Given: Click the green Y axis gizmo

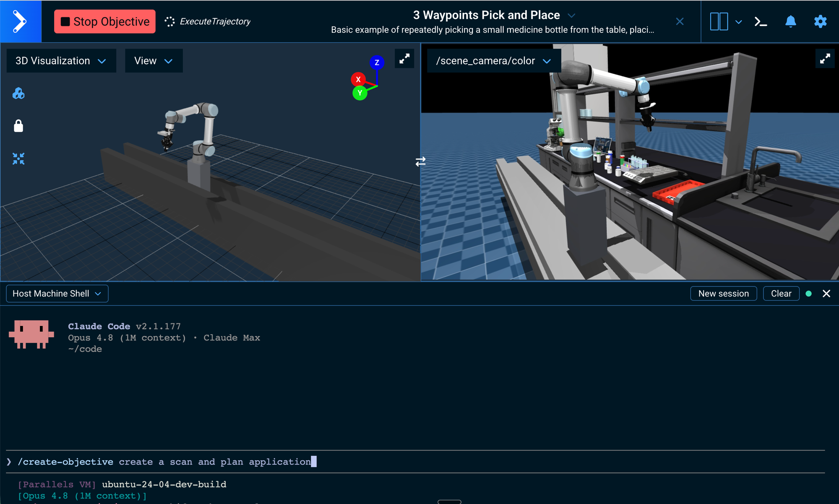Looking at the screenshot, I should tap(360, 93).
